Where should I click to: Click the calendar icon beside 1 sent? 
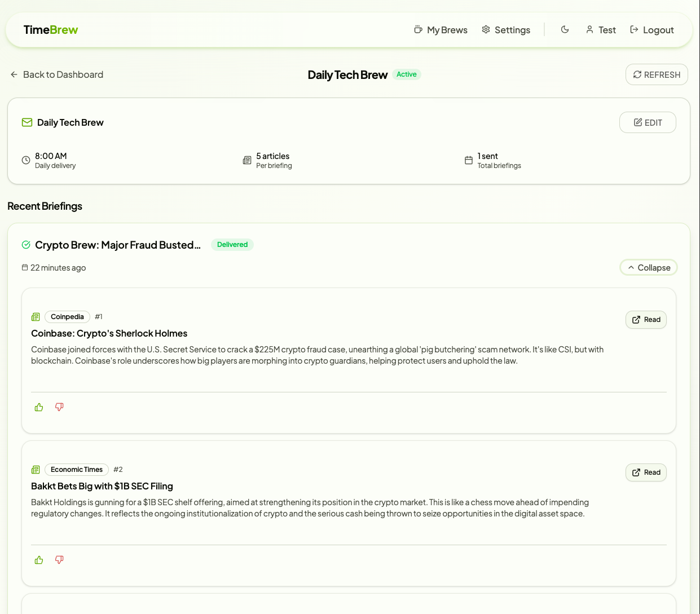point(469,160)
